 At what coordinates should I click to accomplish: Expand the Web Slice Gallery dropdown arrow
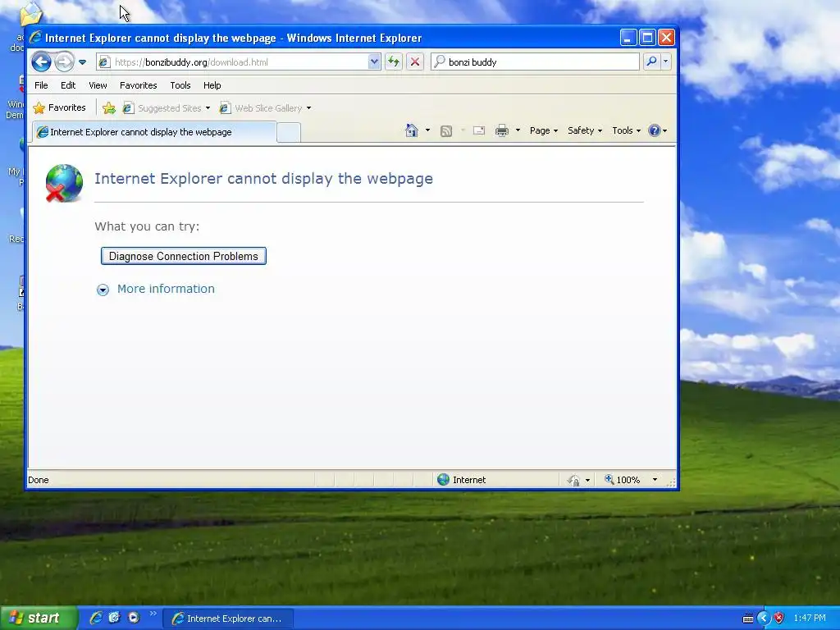(308, 108)
